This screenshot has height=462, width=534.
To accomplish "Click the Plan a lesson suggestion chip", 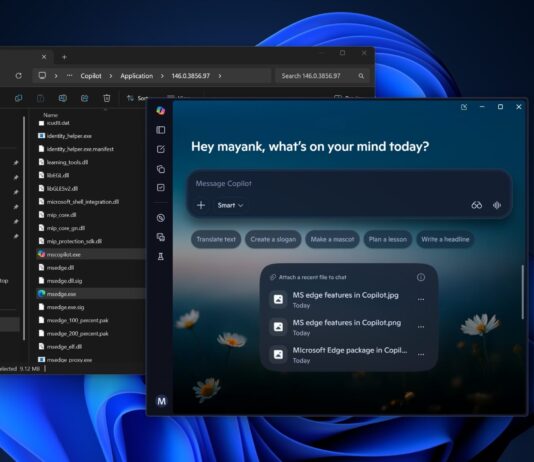I will tap(388, 239).
